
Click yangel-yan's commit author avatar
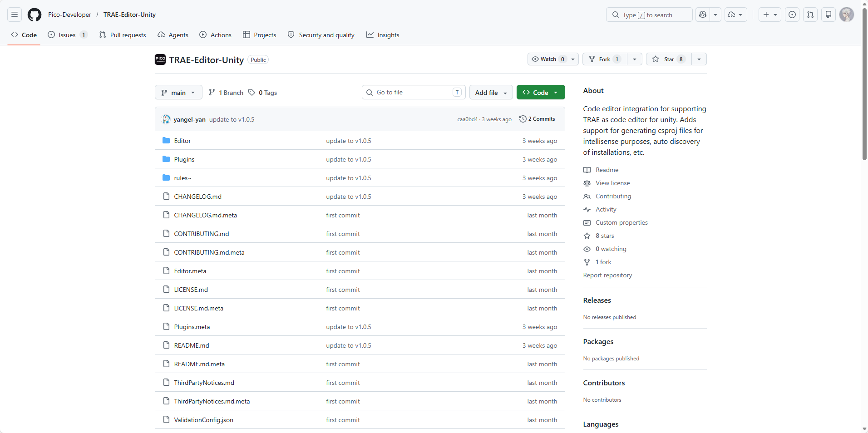[x=166, y=119]
